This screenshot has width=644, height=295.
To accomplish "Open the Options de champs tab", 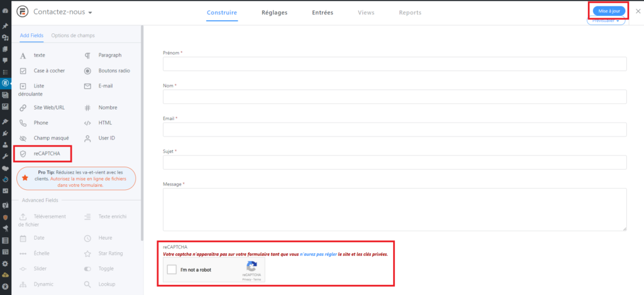I will [73, 35].
